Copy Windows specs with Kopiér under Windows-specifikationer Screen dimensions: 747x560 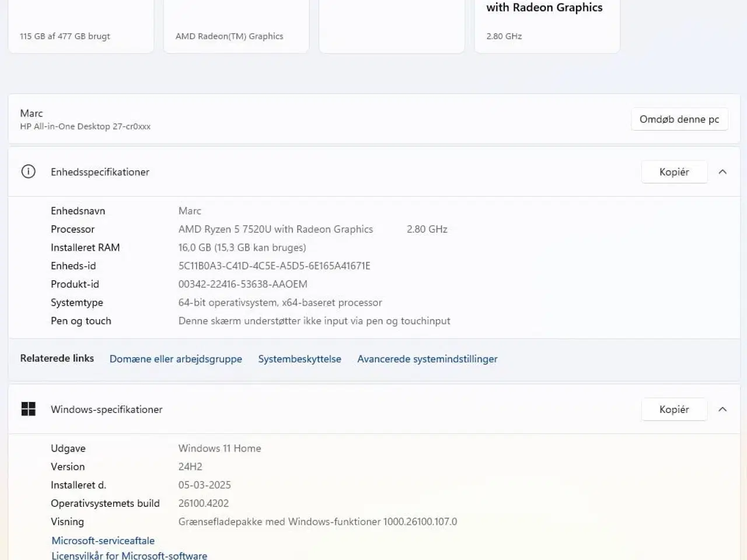[674, 409]
